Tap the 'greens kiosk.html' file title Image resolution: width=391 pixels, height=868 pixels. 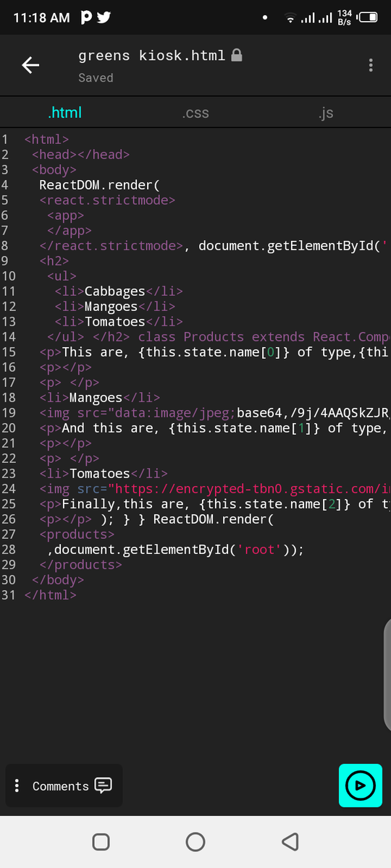coord(151,56)
